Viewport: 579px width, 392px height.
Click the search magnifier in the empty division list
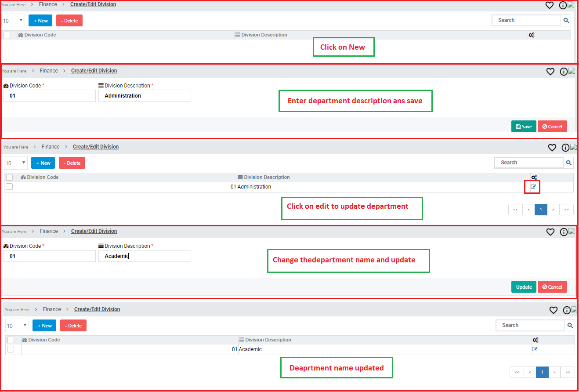tap(566, 20)
